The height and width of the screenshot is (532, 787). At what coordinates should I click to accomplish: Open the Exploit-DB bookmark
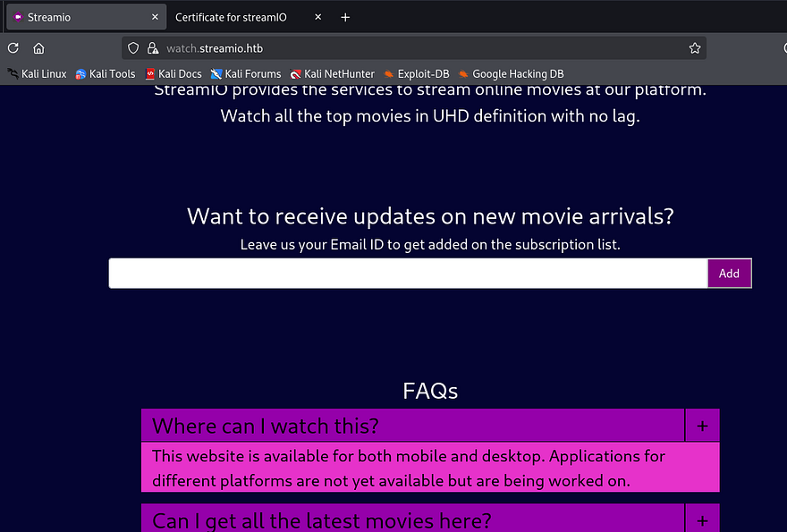(x=416, y=74)
